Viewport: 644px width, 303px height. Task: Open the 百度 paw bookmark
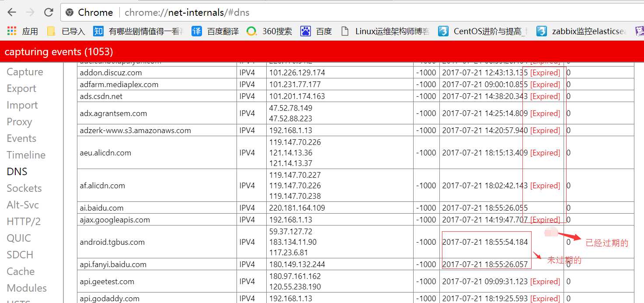tap(317, 31)
